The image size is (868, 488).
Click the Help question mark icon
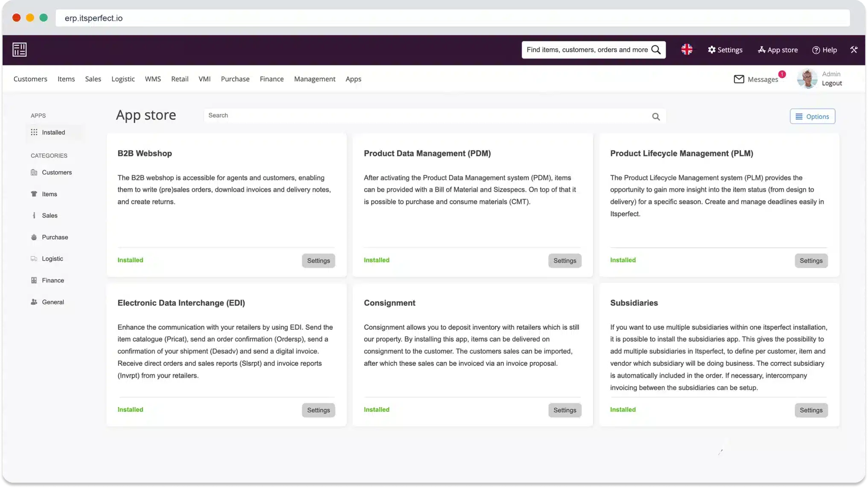[x=816, y=50]
